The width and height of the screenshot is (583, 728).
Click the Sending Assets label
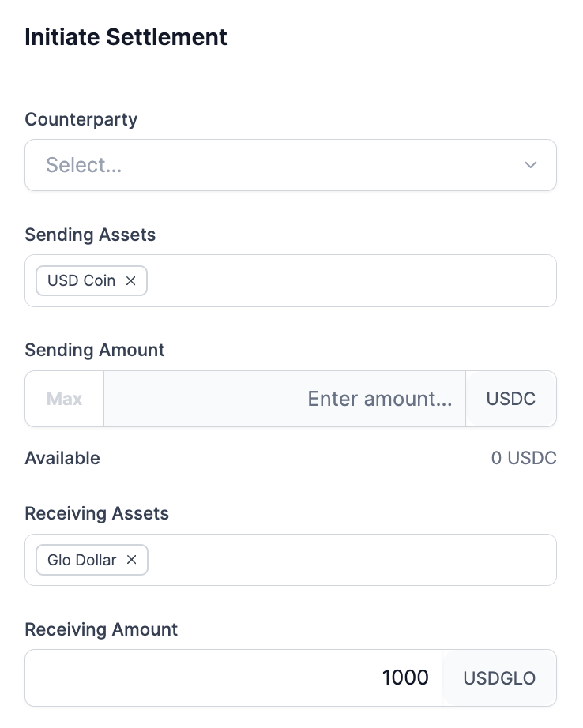click(90, 235)
